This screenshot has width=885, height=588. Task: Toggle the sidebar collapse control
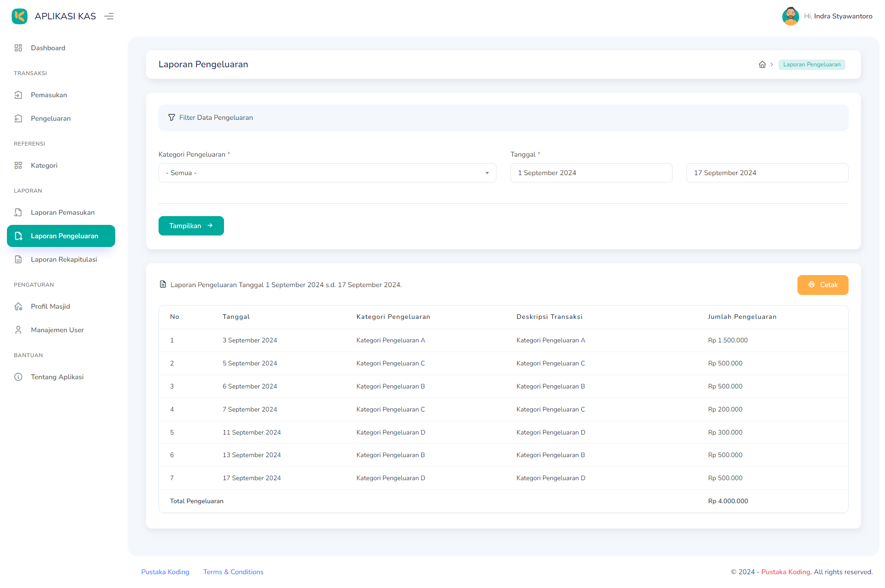109,16
